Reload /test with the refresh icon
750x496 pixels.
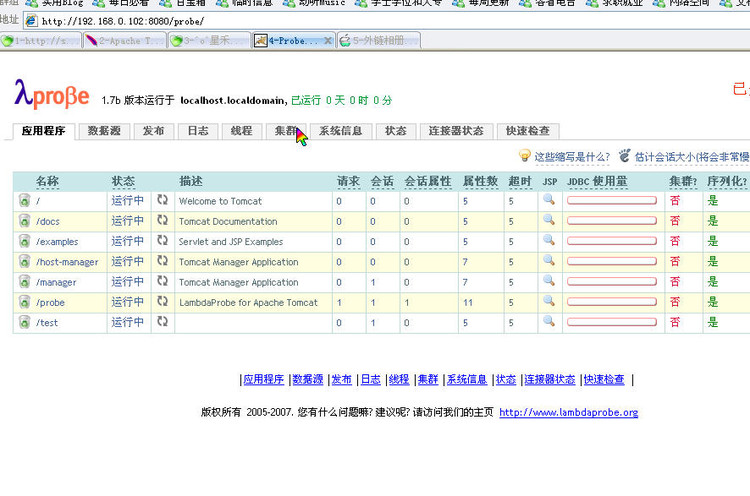pos(163,321)
